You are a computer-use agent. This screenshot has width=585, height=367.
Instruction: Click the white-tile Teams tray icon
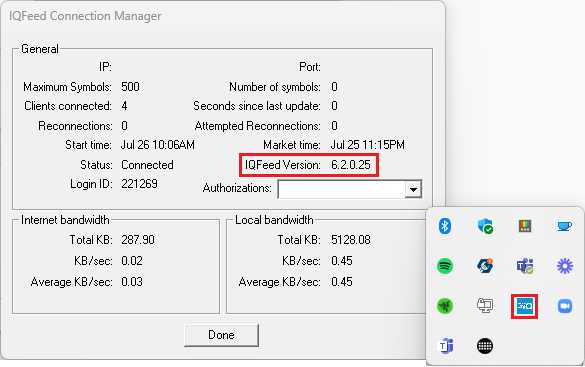pos(446,346)
